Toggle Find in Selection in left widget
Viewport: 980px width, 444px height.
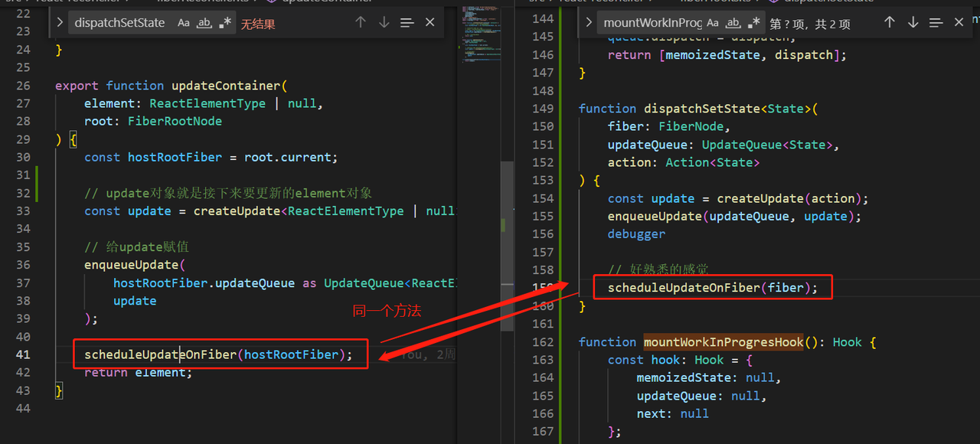tap(407, 23)
